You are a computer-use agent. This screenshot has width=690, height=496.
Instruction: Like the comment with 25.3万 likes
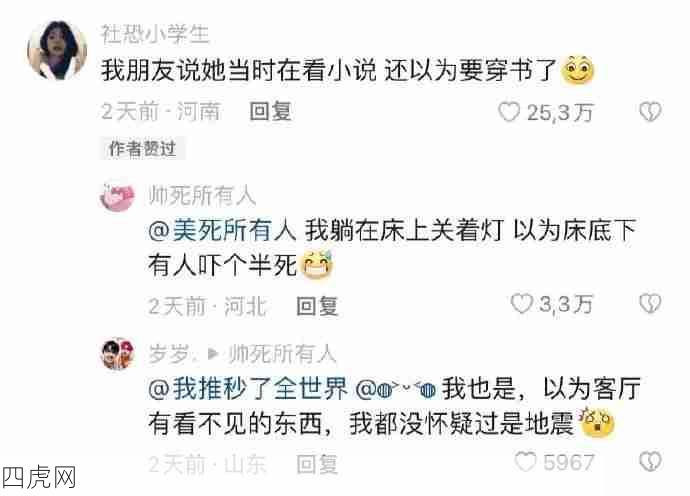(x=510, y=112)
